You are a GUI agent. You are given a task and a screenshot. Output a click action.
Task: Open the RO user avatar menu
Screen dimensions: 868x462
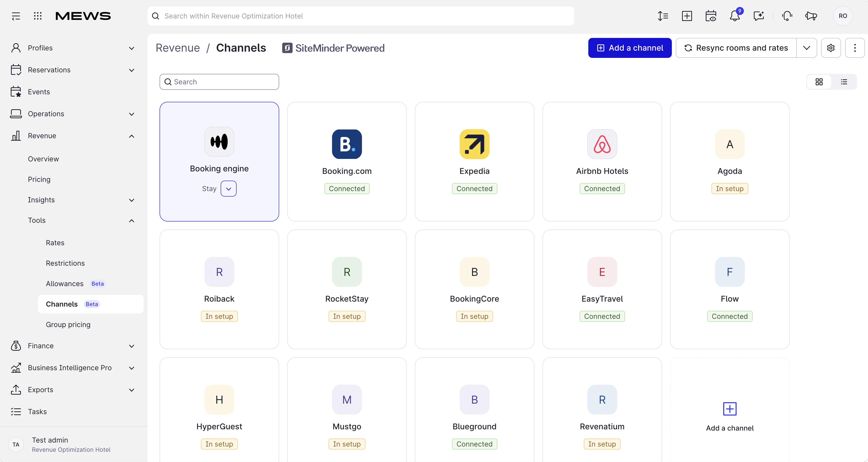pyautogui.click(x=843, y=16)
